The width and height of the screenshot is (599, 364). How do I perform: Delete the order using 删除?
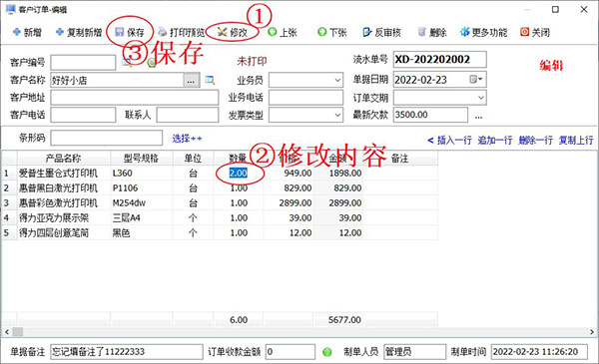point(431,33)
